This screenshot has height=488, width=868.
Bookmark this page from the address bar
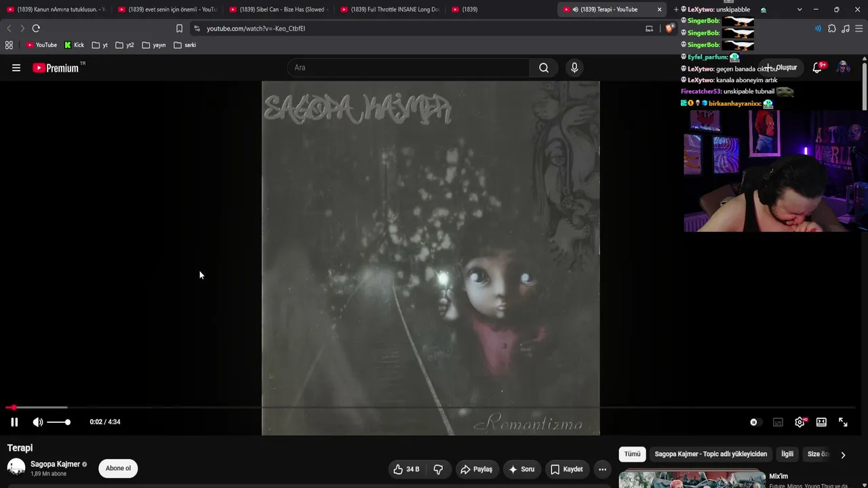(x=179, y=28)
